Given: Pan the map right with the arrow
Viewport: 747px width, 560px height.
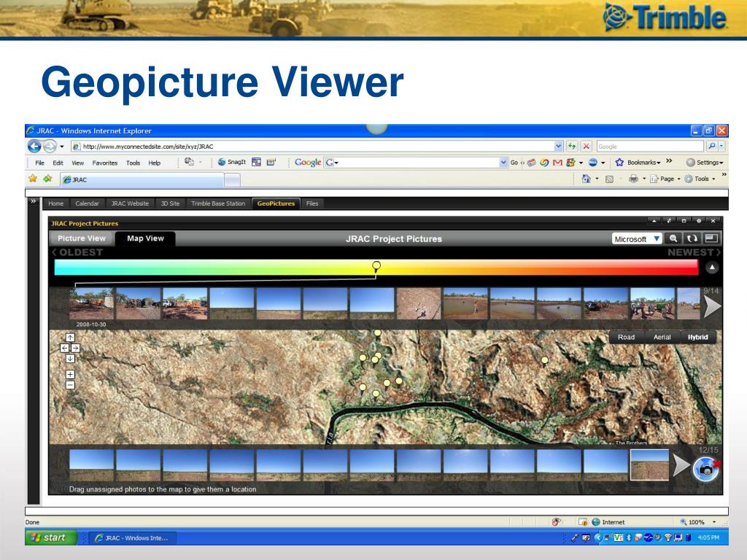Looking at the screenshot, I should [x=75, y=348].
